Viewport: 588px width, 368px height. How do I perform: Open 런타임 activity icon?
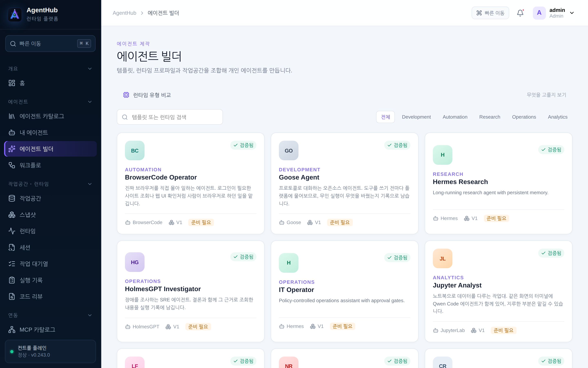12,231
